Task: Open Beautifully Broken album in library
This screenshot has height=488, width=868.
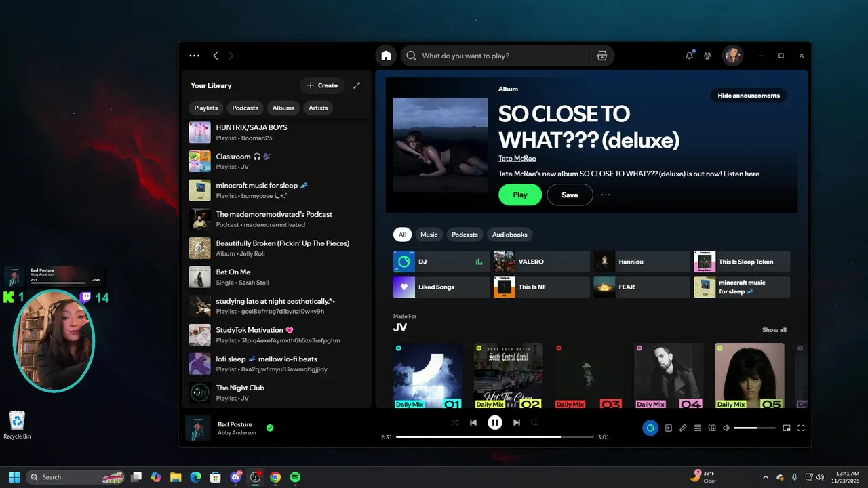Action: (278, 248)
